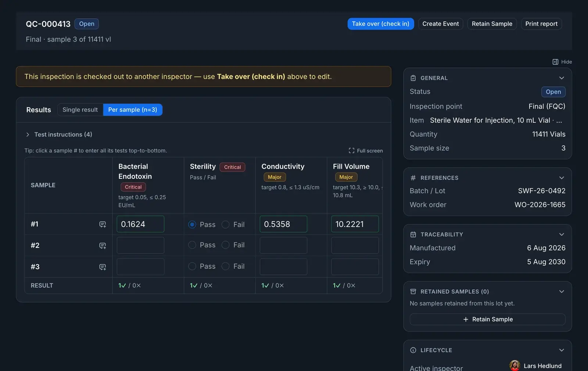Select Pass for sample #1 sterility

point(192,224)
